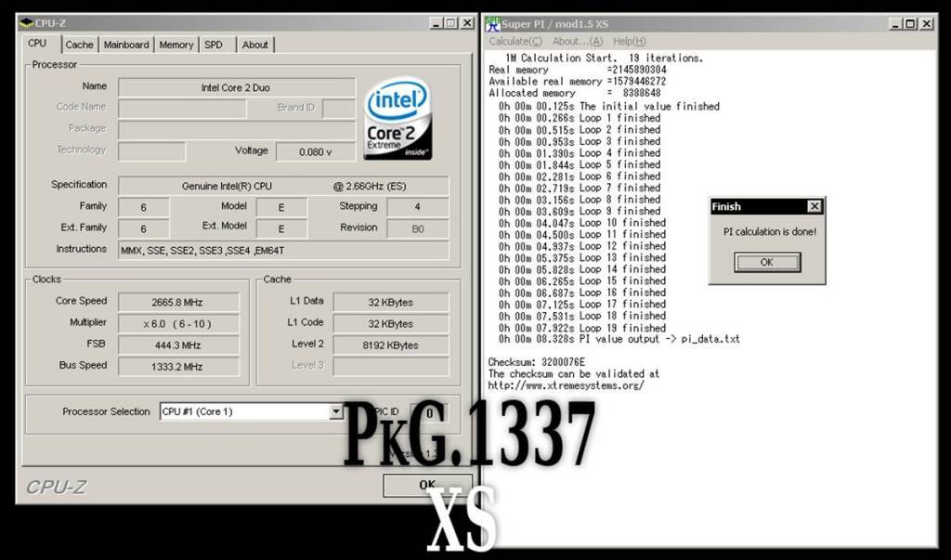Click the 'Available real memory =1579446272' line
Viewport: 951px width, 560px height.
(x=578, y=82)
